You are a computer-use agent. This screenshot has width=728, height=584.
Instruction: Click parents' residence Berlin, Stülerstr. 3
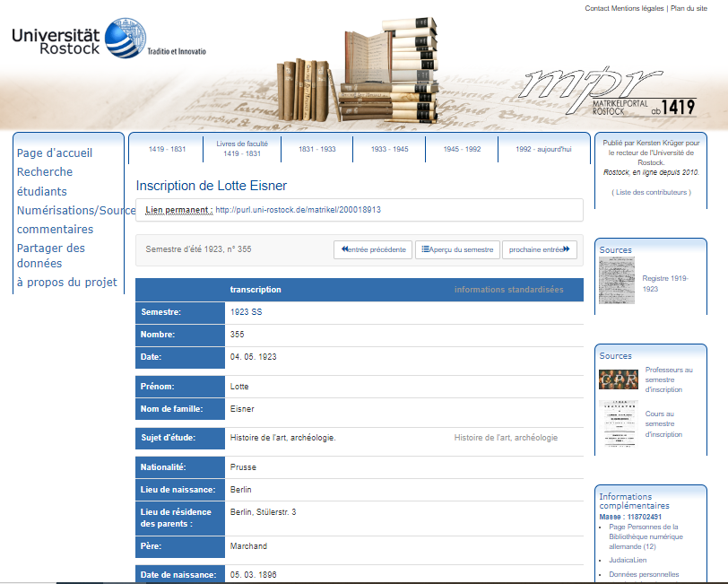click(x=263, y=512)
